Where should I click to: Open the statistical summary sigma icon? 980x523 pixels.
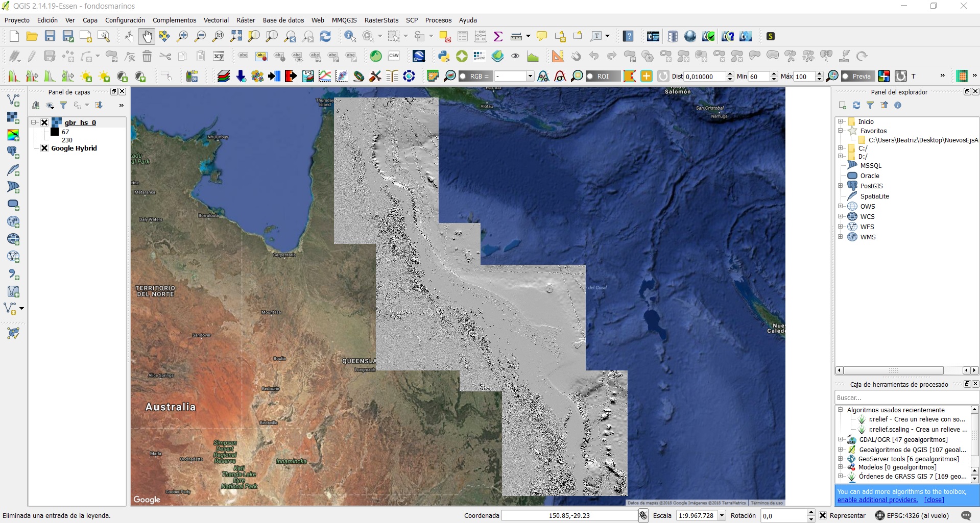click(x=498, y=36)
